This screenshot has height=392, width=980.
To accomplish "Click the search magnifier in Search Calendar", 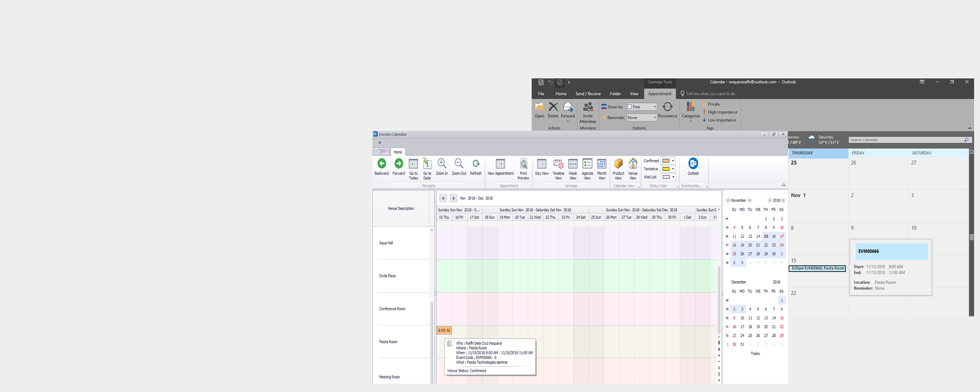I will [x=966, y=140].
